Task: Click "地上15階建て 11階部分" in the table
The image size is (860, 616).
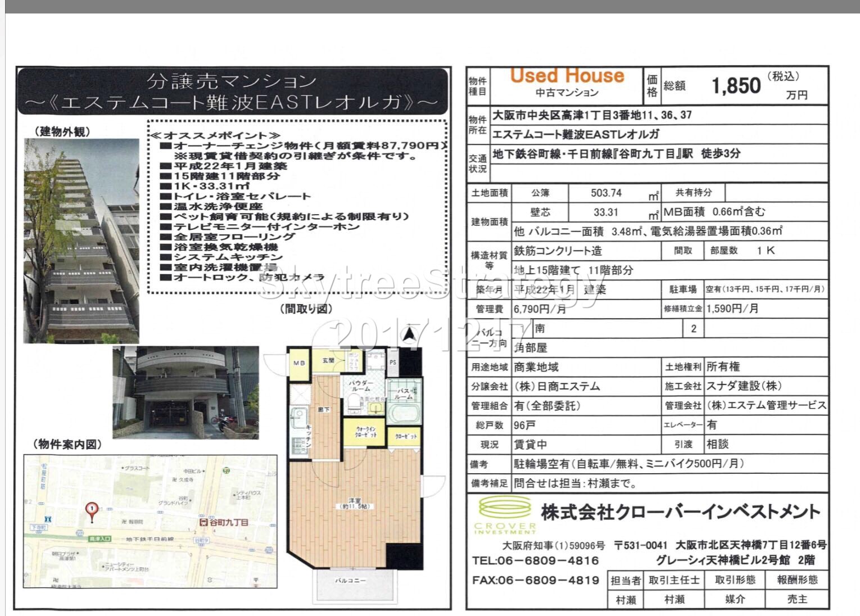Action: 573,270
